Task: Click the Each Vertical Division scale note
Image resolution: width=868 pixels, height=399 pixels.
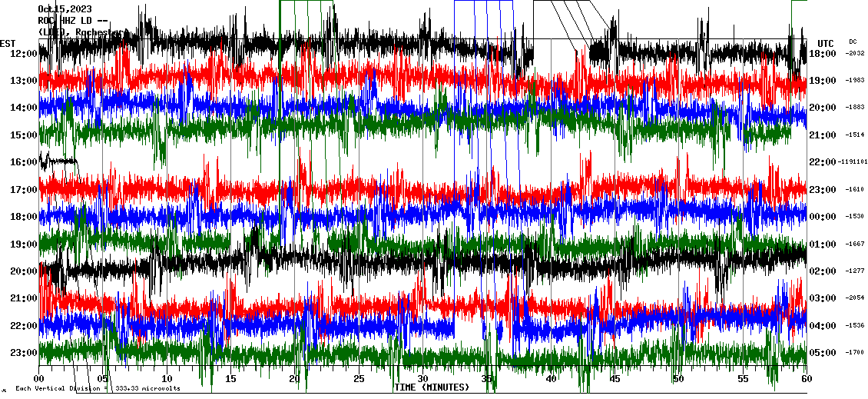Action: pos(98,389)
